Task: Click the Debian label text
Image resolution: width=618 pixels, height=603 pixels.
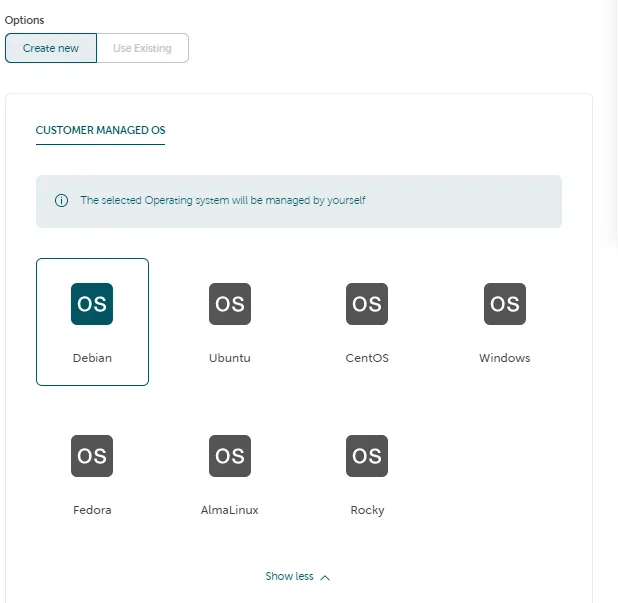Action: (x=92, y=358)
